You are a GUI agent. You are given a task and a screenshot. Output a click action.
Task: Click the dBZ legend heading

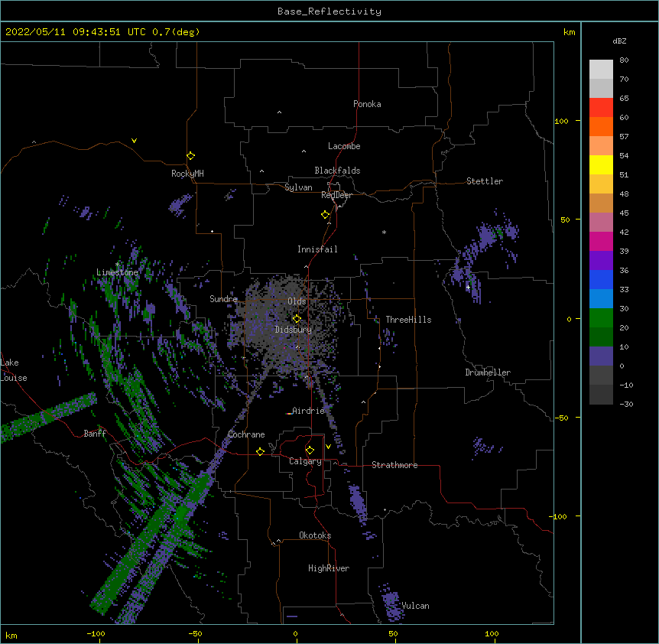tap(619, 41)
